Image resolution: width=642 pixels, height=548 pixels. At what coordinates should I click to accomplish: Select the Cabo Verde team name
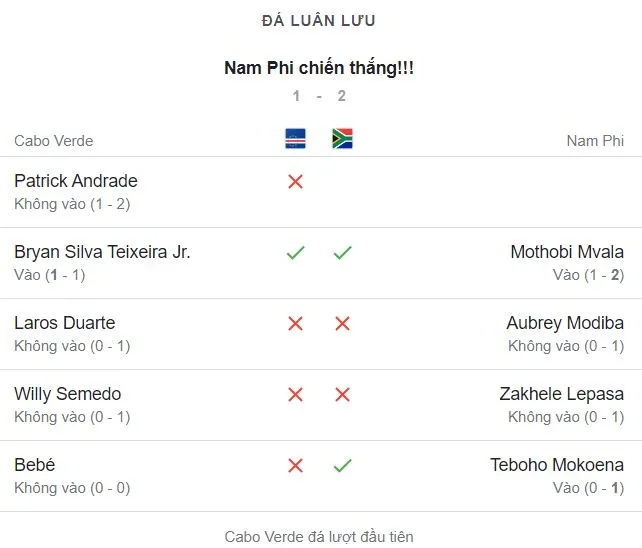54,141
